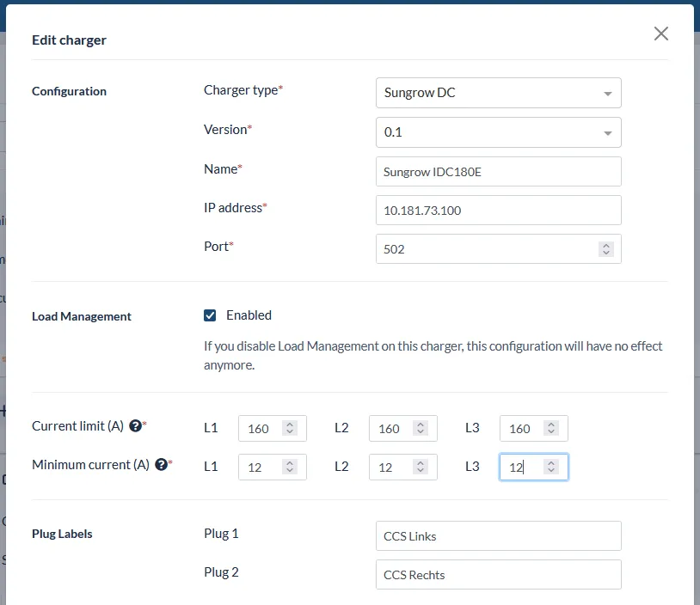Click Current limit L2 stepper arrows

click(x=421, y=428)
